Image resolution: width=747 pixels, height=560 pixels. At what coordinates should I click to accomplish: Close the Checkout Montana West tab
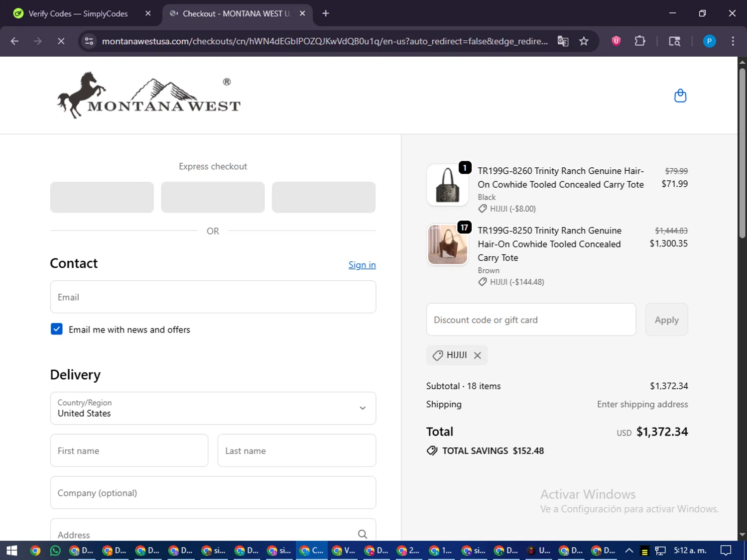(x=302, y=13)
